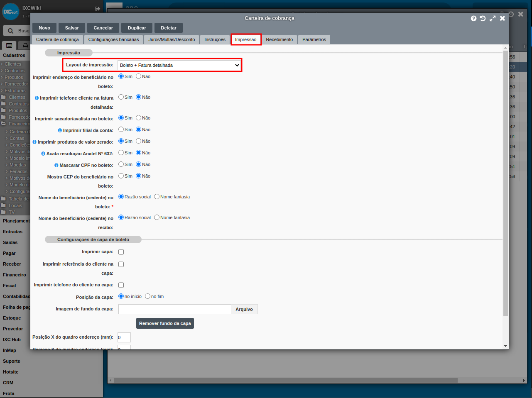Expand the Condições item under Financeiro
The width and height of the screenshot is (532, 398).
coord(17,145)
